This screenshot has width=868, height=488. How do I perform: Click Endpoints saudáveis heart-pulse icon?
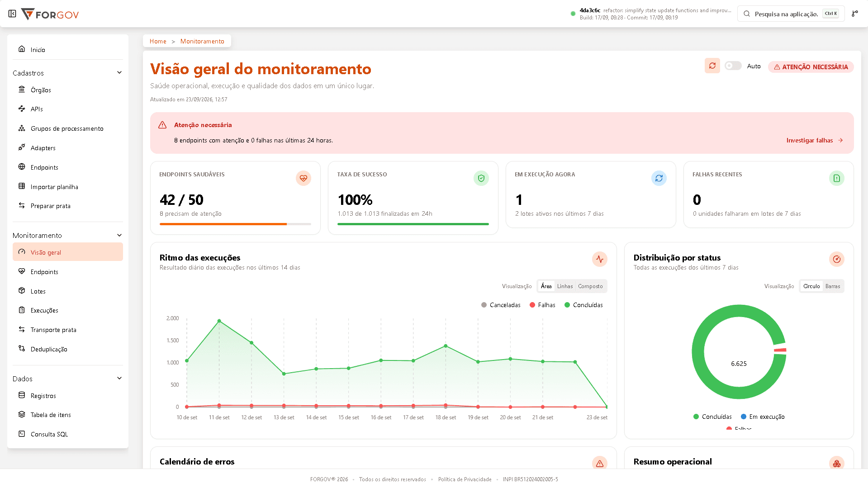304,178
